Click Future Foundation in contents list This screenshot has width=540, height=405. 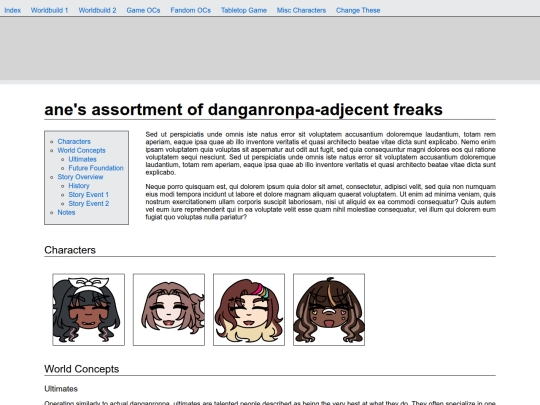(96, 168)
